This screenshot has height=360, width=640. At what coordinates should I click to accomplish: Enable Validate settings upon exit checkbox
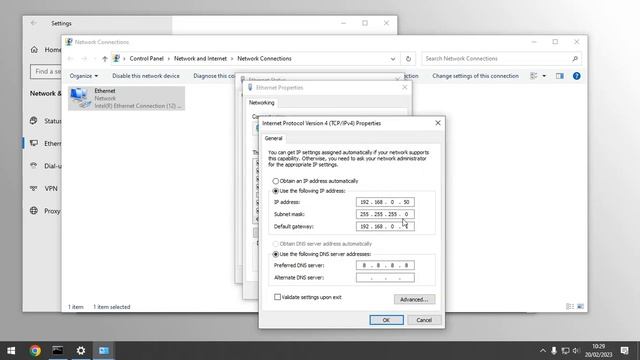(x=278, y=297)
